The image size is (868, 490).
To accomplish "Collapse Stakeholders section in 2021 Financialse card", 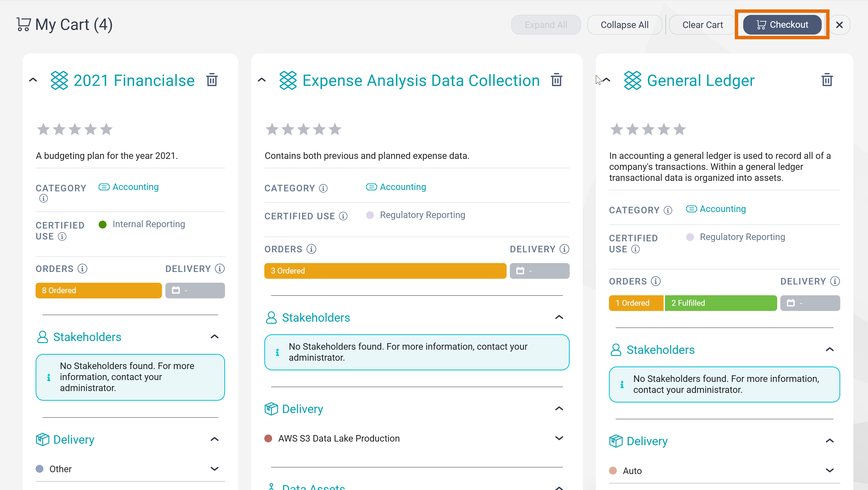I will click(x=215, y=337).
